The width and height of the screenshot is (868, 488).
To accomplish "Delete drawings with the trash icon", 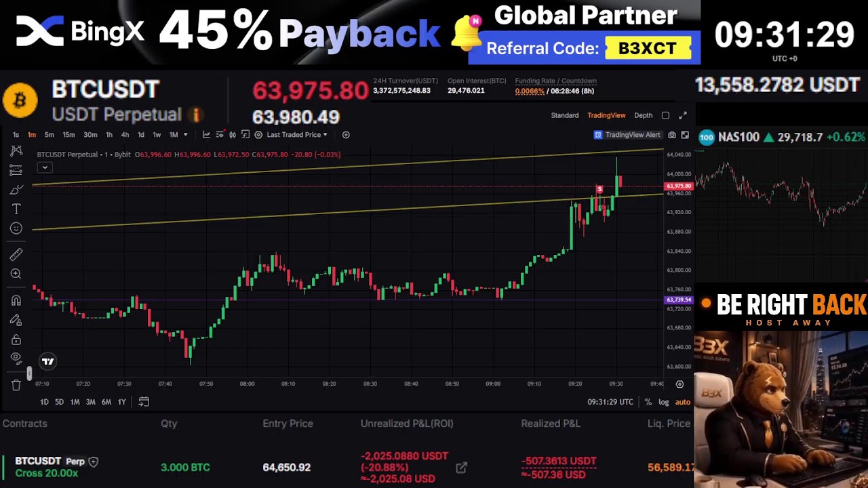I will click(16, 385).
